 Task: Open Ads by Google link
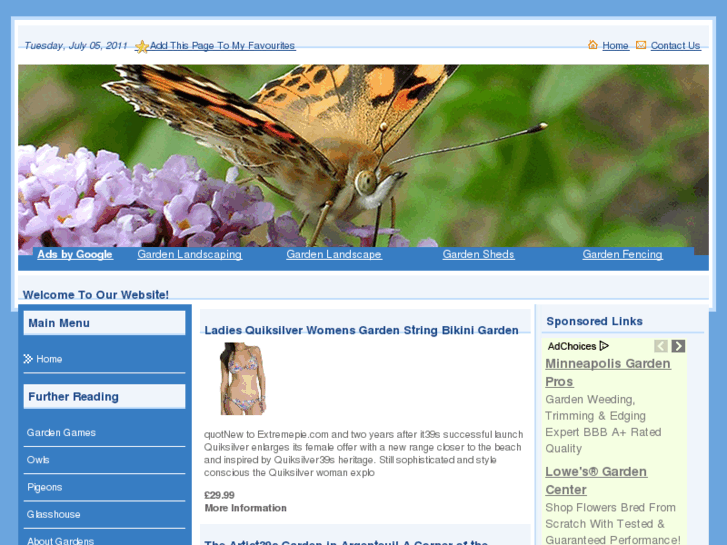(75, 254)
